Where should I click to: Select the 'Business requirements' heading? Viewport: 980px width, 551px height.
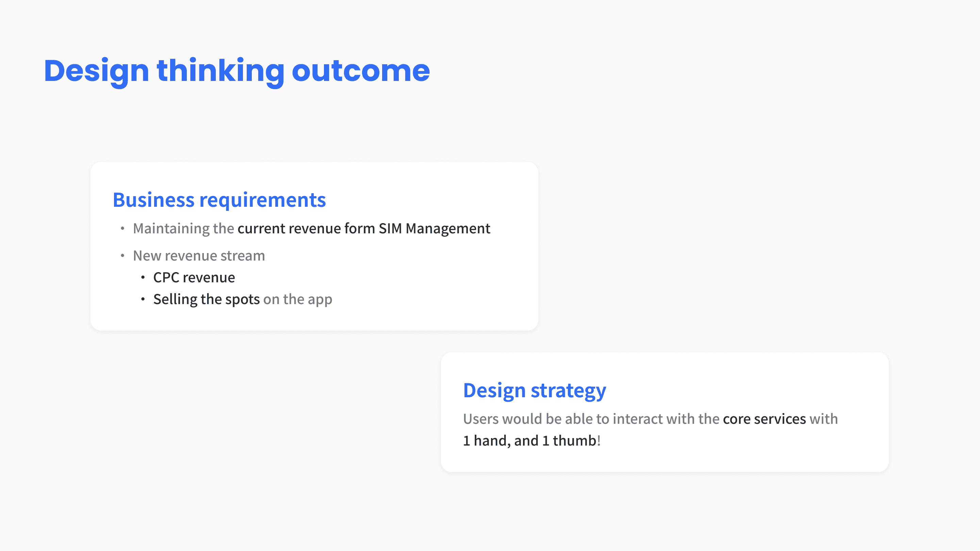tap(219, 200)
